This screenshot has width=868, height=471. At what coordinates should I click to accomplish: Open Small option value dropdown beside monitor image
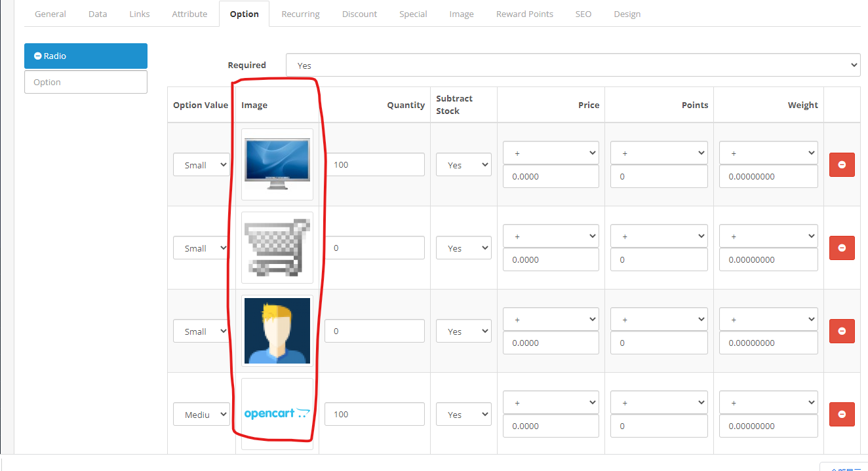[x=201, y=164]
